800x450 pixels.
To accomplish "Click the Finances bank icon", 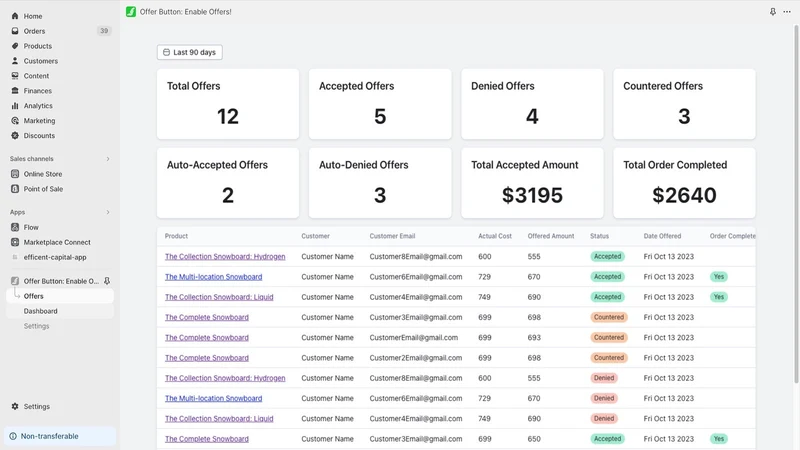I will [x=15, y=91].
